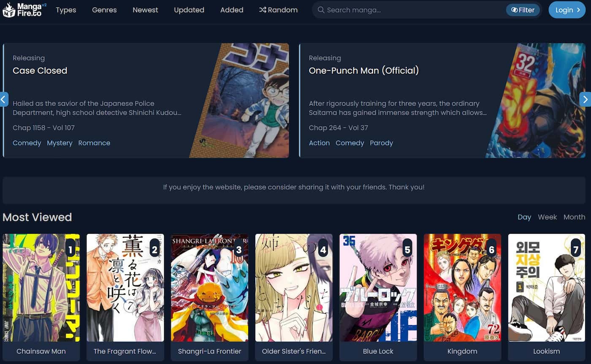Open One-Punch Man (Official) title
The width and height of the screenshot is (591, 364).
(x=364, y=71)
